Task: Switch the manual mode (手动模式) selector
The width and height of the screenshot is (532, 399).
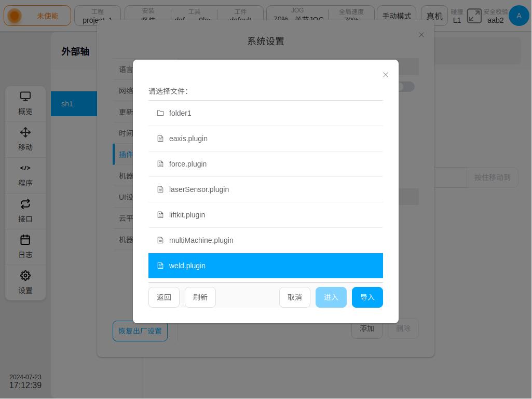Action: [397, 16]
